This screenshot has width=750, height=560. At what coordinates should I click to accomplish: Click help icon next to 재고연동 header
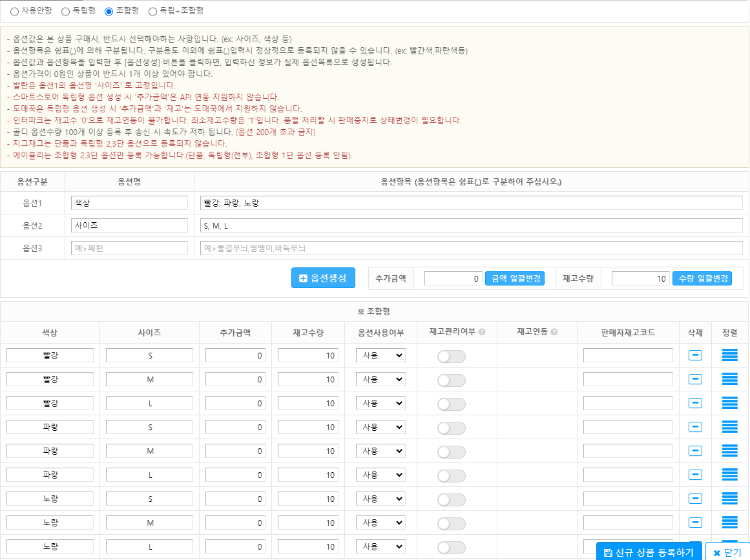[x=554, y=332]
